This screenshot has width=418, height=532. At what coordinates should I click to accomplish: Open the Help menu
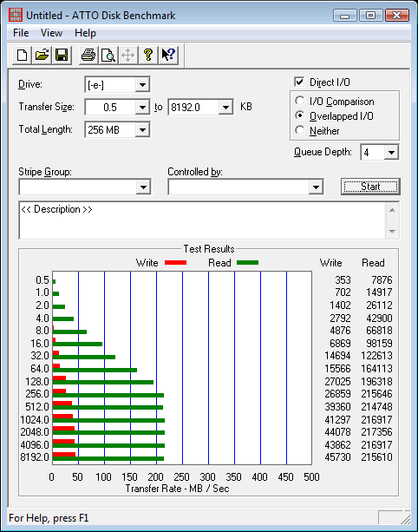tap(85, 33)
